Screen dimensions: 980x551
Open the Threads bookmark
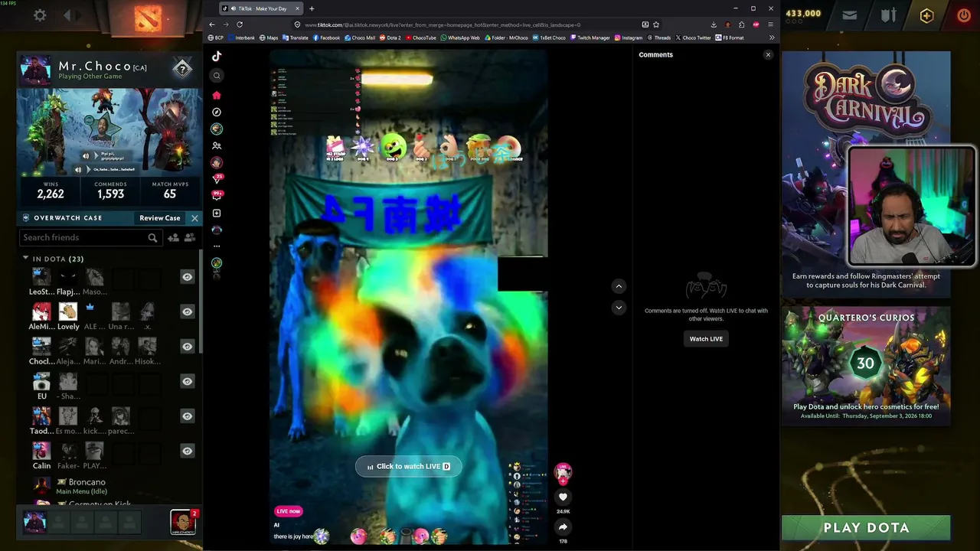click(x=658, y=37)
